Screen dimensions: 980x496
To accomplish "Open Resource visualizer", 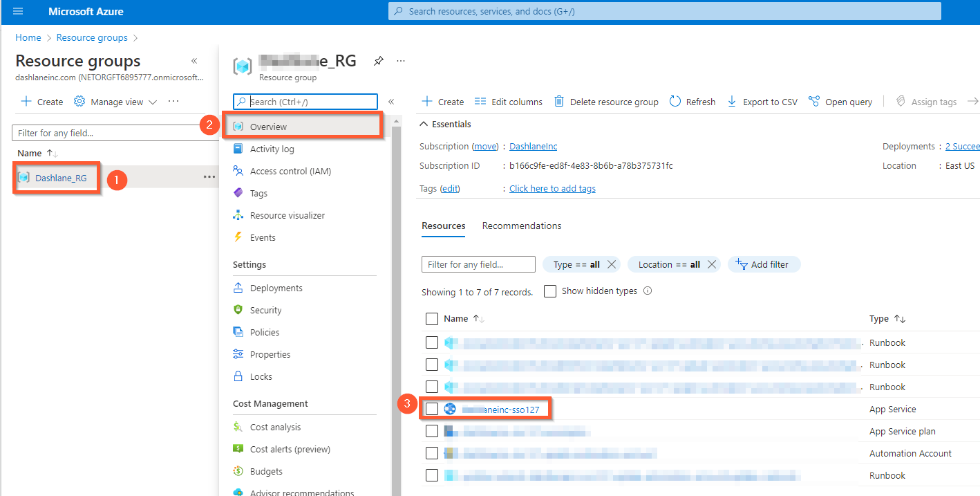I will (x=287, y=215).
